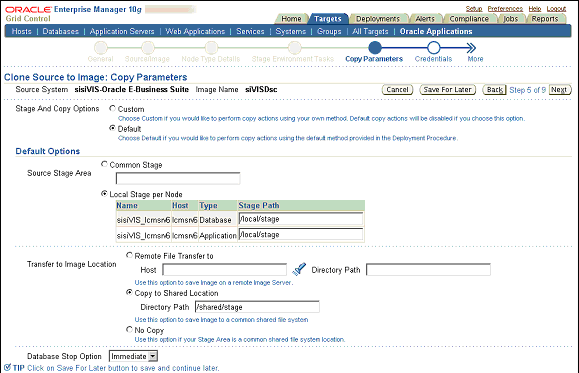Select the No Copy option
This screenshot has height=373, width=579.
point(129,329)
